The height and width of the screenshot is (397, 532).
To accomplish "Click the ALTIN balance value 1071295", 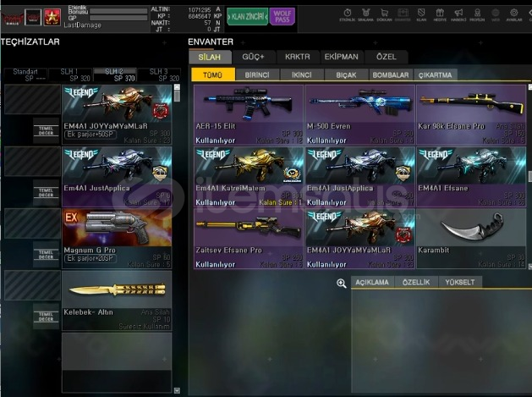I will point(200,10).
